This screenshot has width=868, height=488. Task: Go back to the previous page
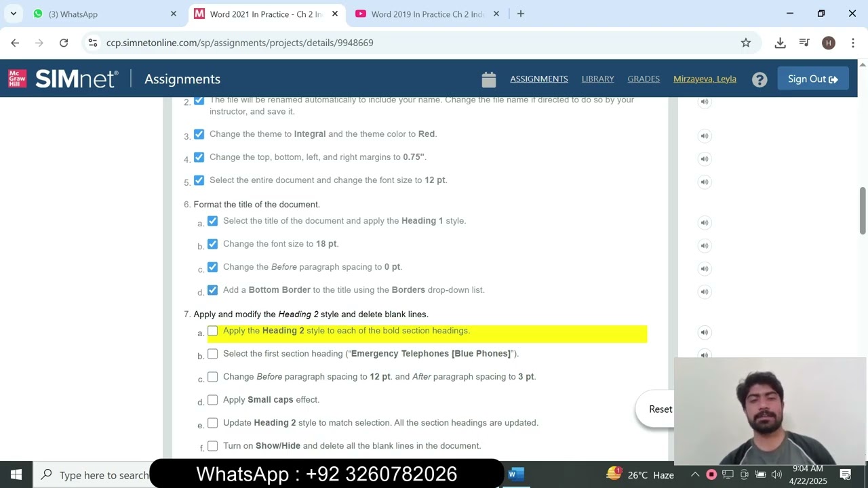pyautogui.click(x=15, y=43)
